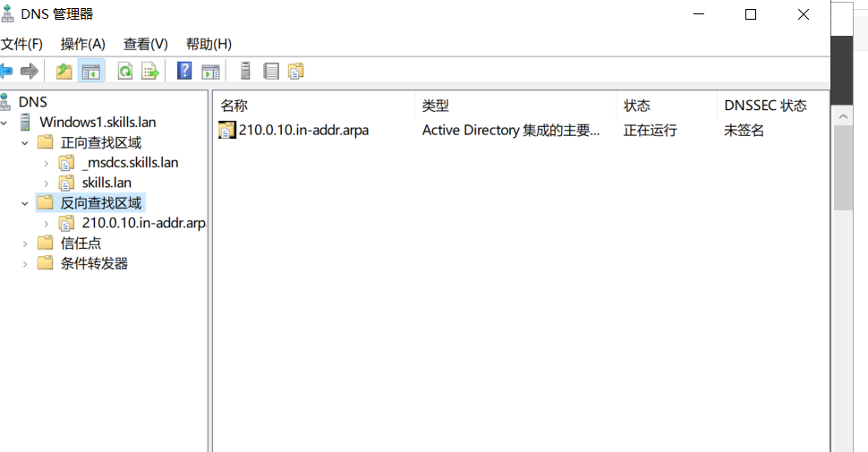The image size is (868, 452).
Task: Expand the skills.lan forward zone
Action: [46, 183]
